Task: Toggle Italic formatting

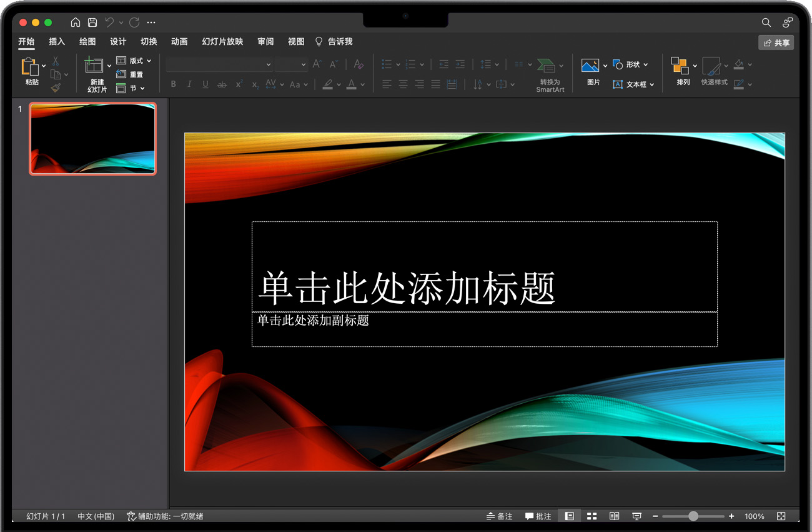Action: (189, 84)
